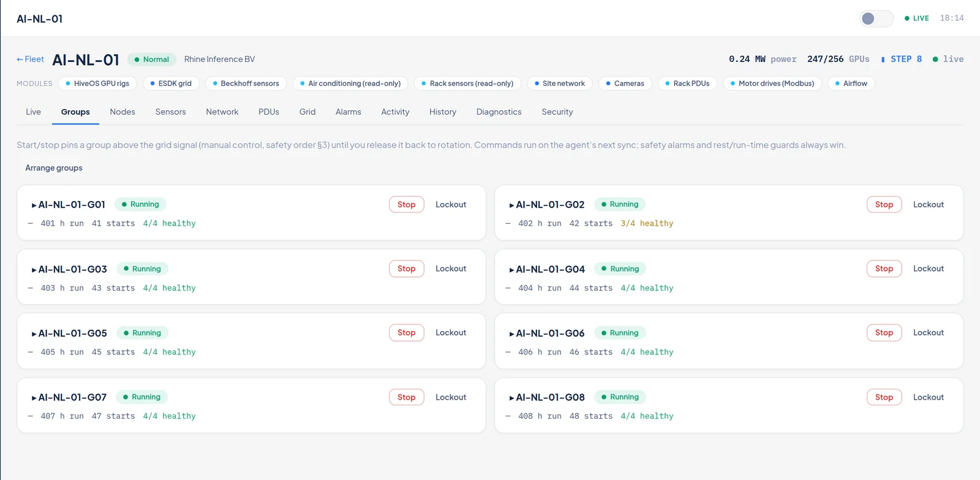Open the Diagnostics tab
The height and width of the screenshot is (480, 980).
pyautogui.click(x=499, y=112)
